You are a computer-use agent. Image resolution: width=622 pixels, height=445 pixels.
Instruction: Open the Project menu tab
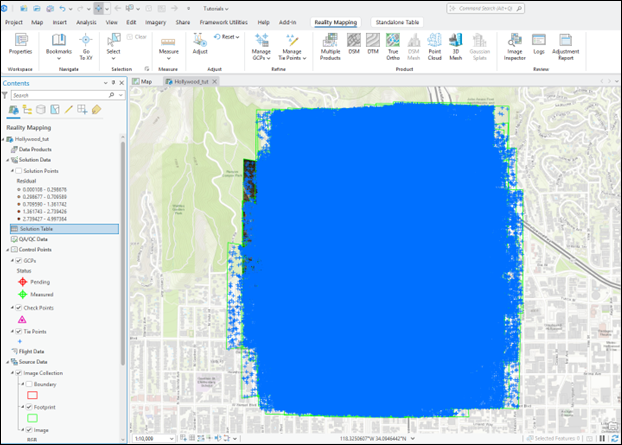click(x=14, y=22)
